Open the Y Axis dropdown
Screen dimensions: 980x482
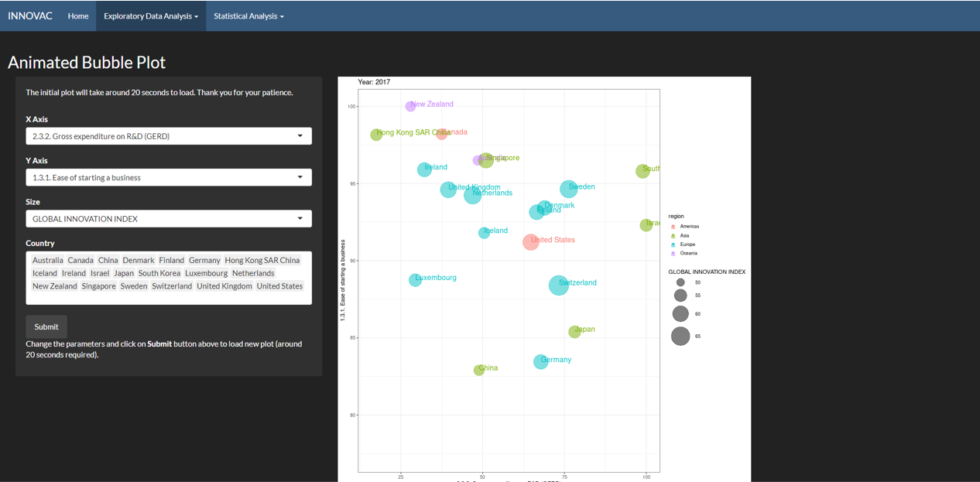[169, 177]
